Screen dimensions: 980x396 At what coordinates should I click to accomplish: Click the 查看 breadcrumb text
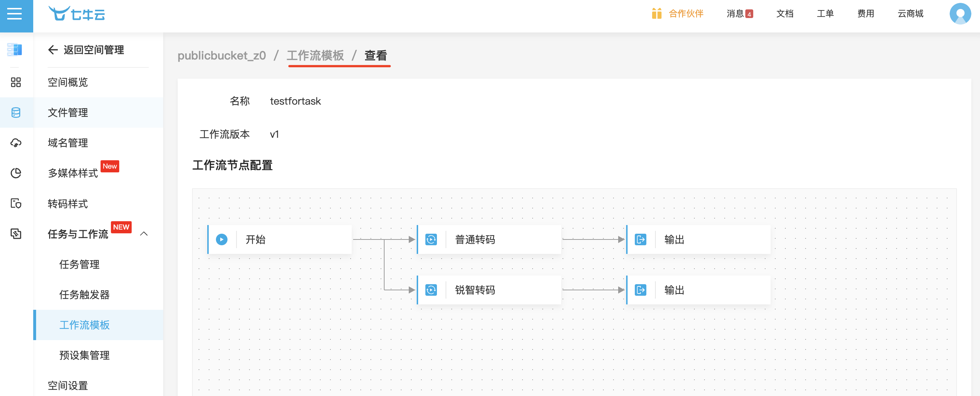376,56
